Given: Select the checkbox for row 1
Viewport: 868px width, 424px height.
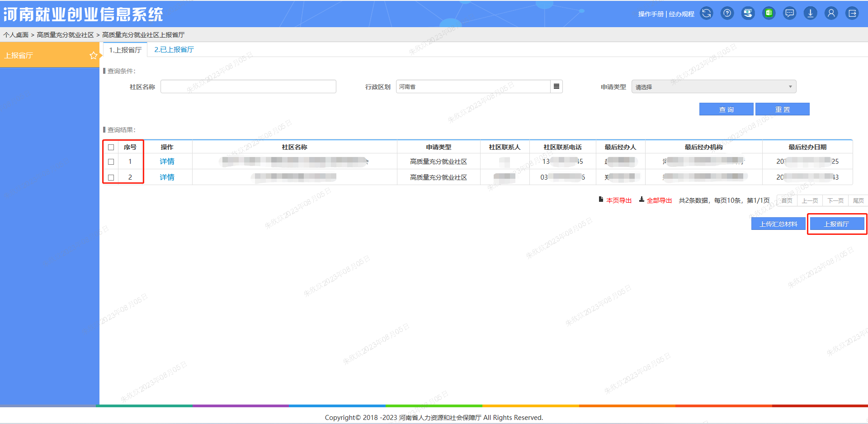Looking at the screenshot, I should tap(111, 161).
